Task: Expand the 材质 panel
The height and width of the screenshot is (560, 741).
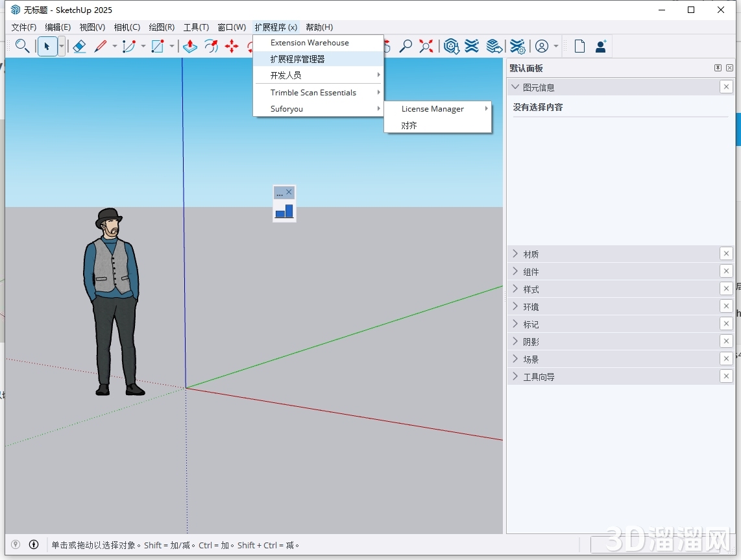Action: click(529, 254)
